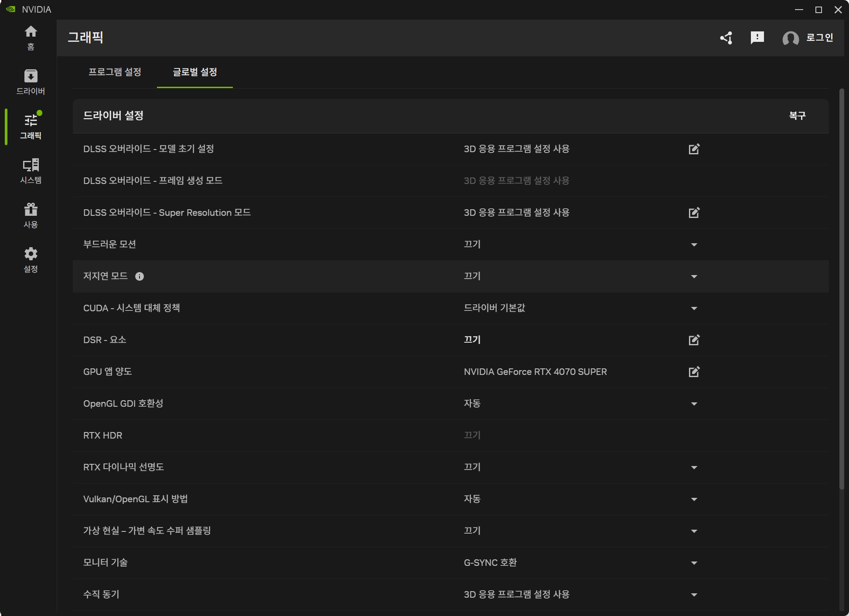Screen dimensions: 849x616
Task: Open the 드라이버 (Drivers) sidebar section
Action: [31, 82]
